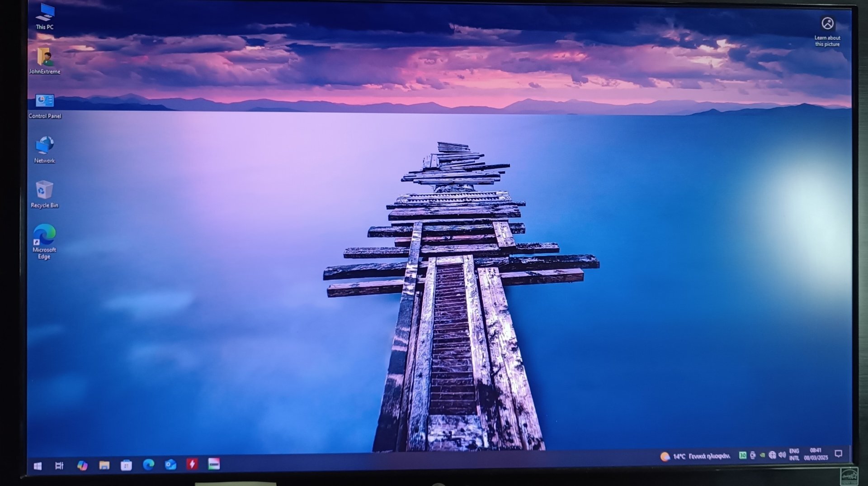868x486 pixels.
Task: Select the Microsoft Edge desktop shortcut
Action: click(44, 242)
